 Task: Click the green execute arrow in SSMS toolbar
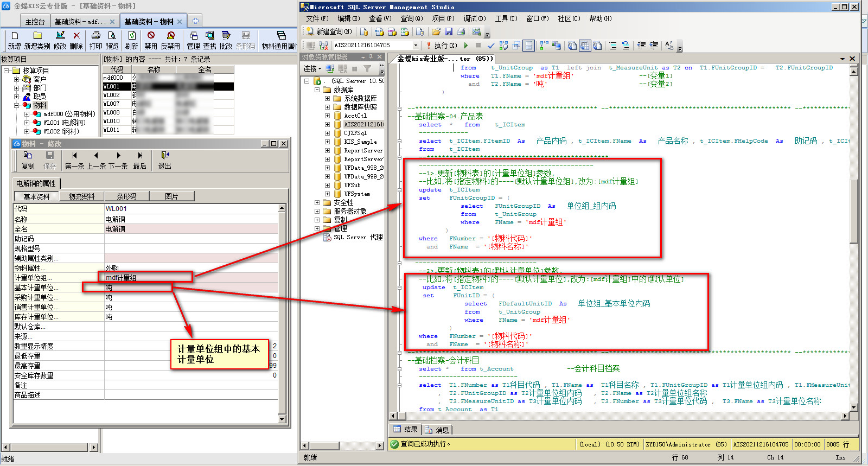click(x=465, y=46)
